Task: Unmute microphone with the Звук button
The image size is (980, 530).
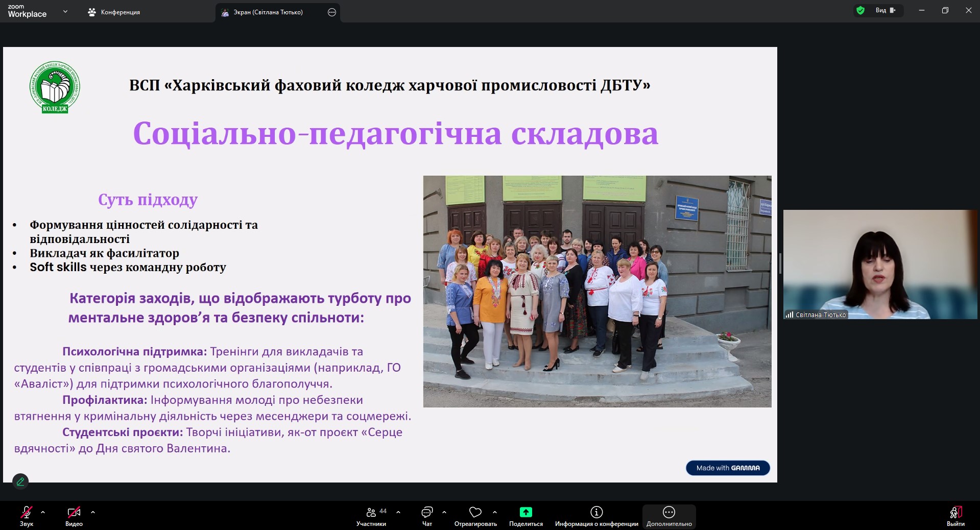Action: pos(27,513)
